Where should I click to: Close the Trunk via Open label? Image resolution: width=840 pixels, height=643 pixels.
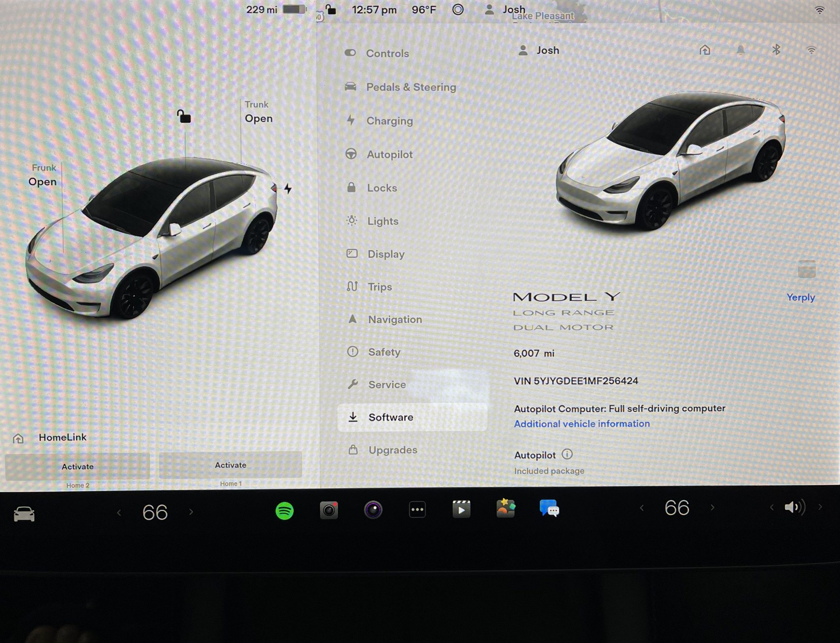[x=259, y=119]
